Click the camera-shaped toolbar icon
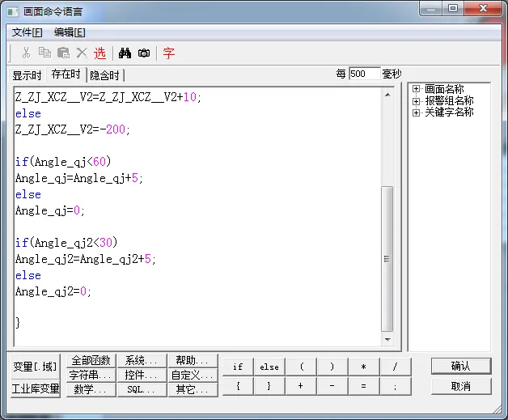 144,53
